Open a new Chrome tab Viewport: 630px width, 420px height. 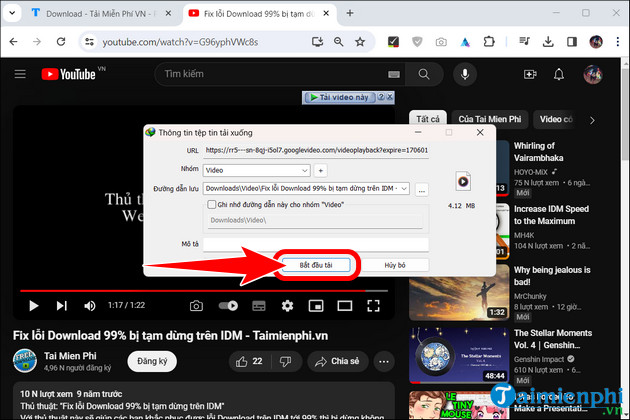350,13
